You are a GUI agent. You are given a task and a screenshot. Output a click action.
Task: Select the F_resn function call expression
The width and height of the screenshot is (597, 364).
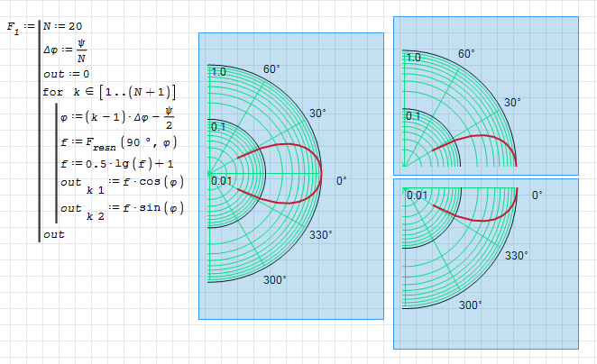click(120, 141)
